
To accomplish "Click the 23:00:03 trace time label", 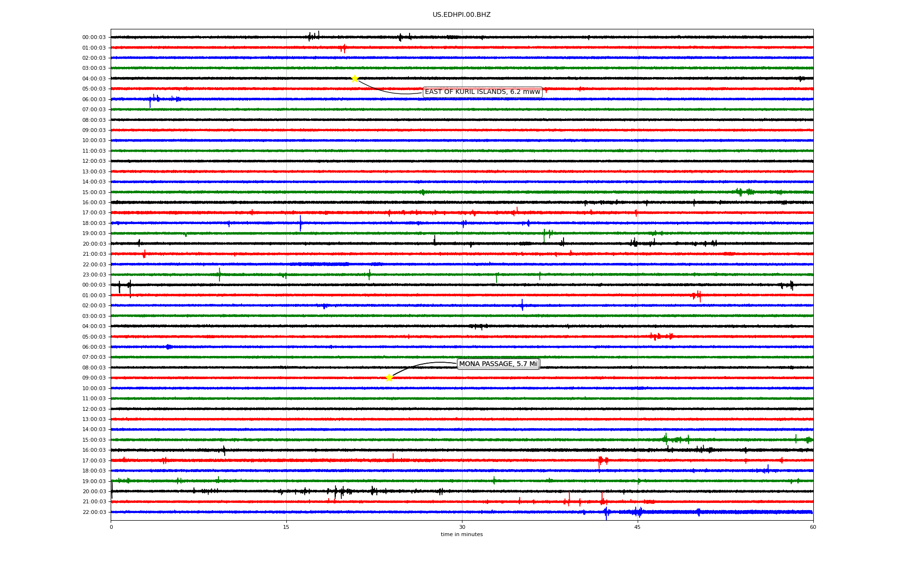I will click(x=94, y=275).
